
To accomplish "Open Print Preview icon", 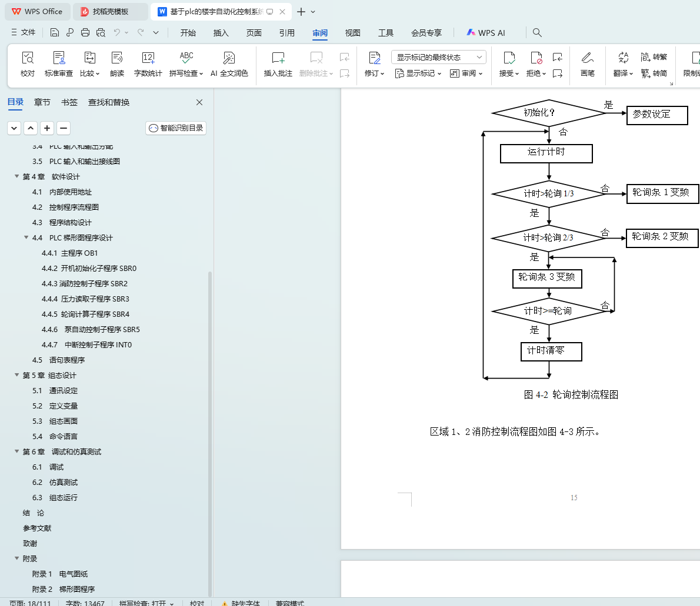I will point(101,32).
